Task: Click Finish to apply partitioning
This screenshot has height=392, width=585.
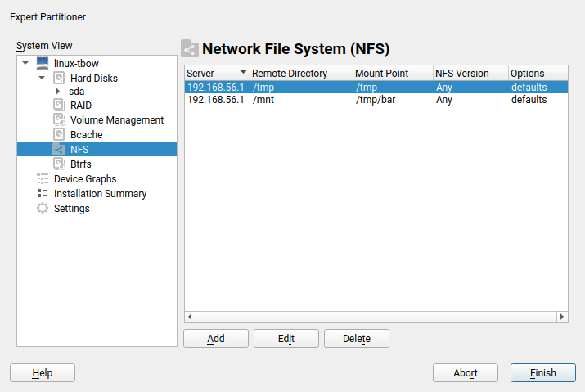Action: tap(542, 373)
